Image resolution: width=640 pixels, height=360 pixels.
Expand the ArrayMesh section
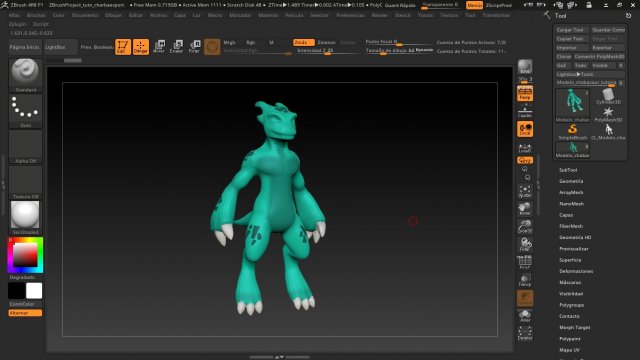(x=571, y=192)
